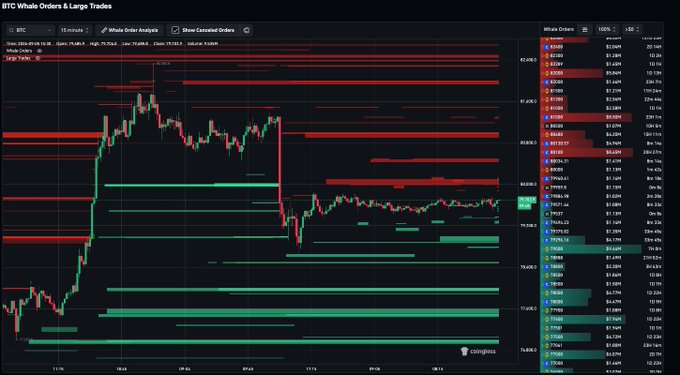Click the Binance icon on the 81500 row
680x375 pixels.
(547, 91)
